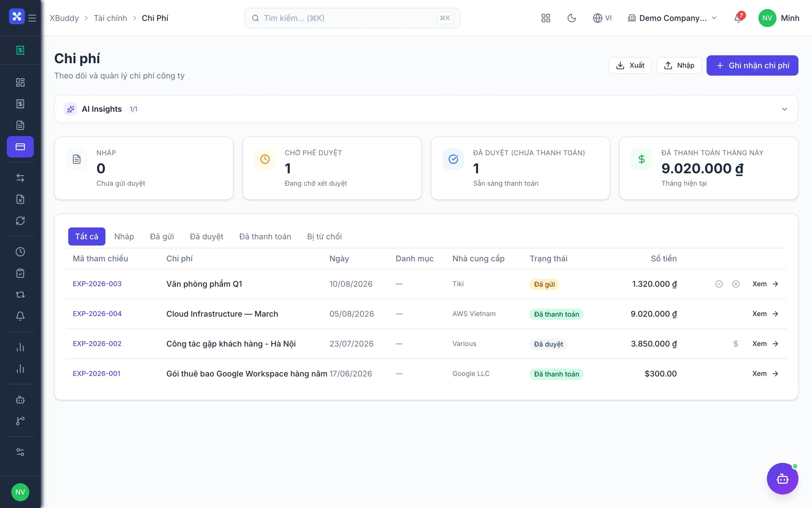Open the clipboard check icon in sidebar

[x=20, y=273]
